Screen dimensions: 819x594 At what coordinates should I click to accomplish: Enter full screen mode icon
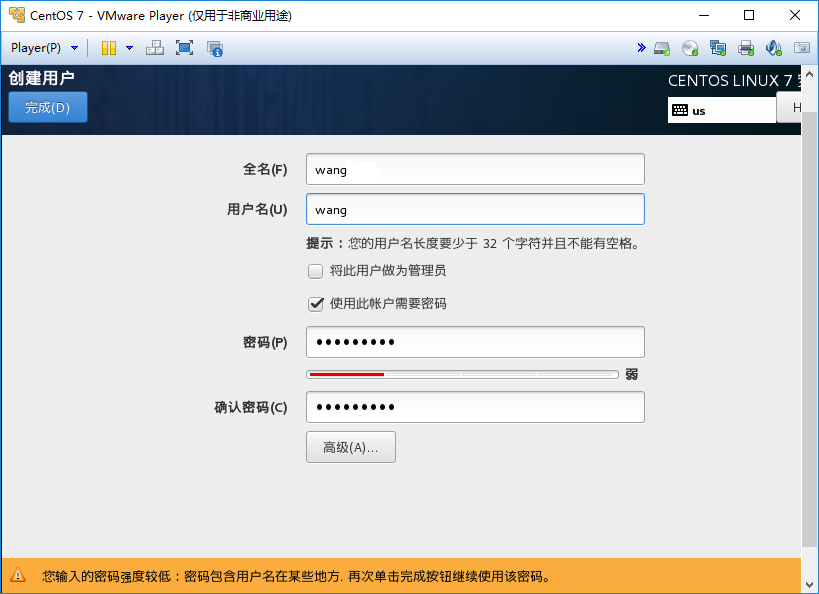click(x=184, y=48)
